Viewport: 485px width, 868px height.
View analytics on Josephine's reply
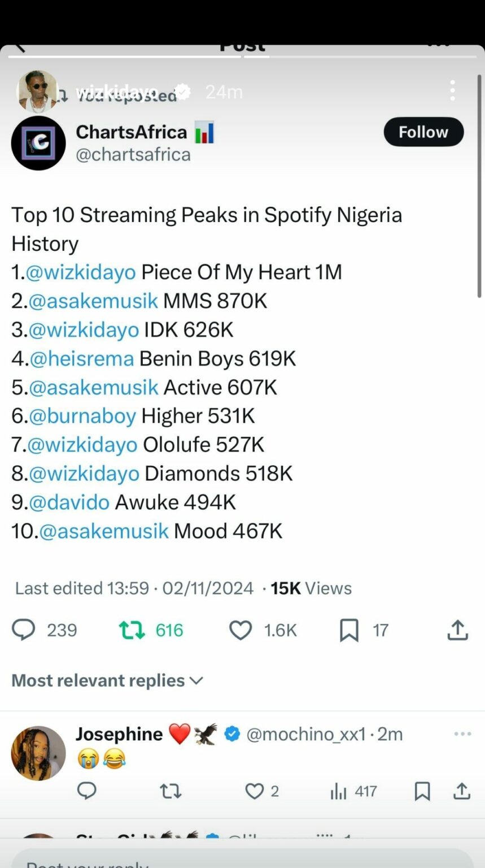[338, 791]
